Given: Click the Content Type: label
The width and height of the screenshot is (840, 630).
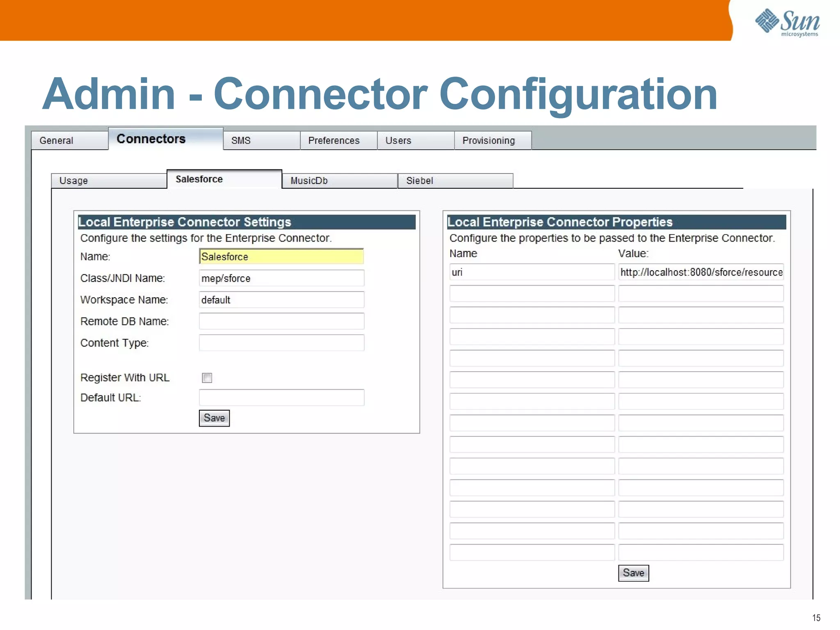Looking at the screenshot, I should tap(114, 343).
